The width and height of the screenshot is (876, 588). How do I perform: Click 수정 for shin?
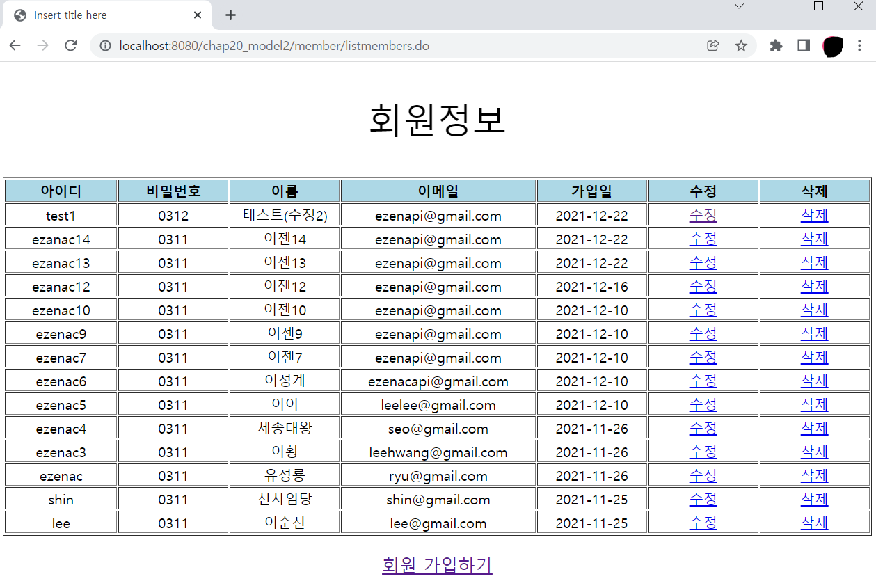tap(703, 499)
